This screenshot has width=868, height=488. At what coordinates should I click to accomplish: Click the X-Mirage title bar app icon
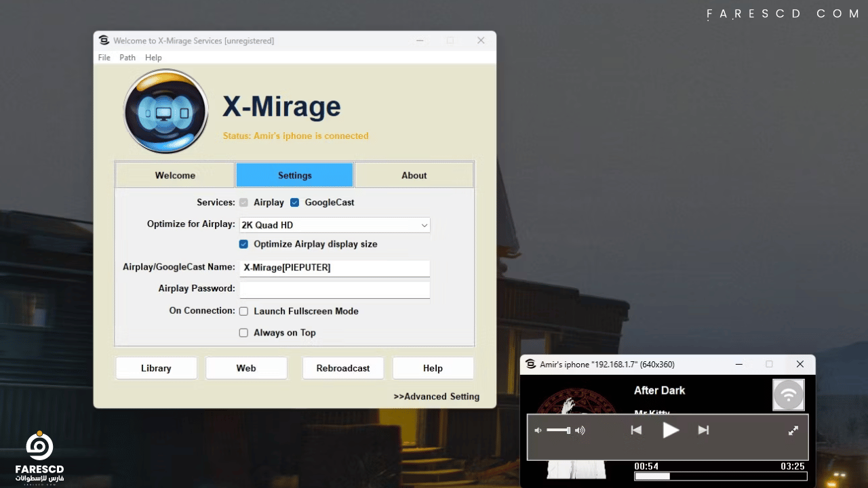click(x=104, y=41)
